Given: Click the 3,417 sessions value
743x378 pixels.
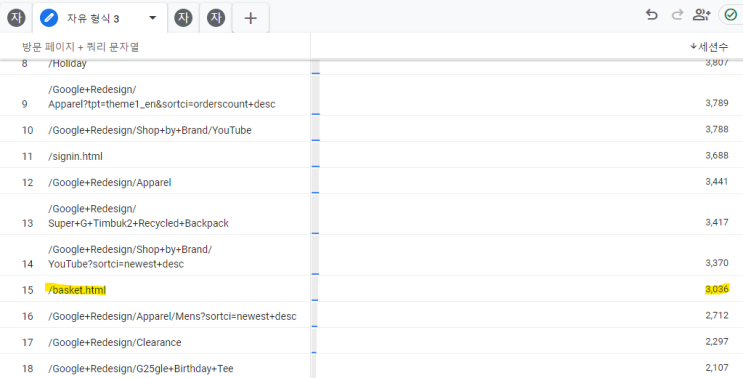Looking at the screenshot, I should pos(716,222).
